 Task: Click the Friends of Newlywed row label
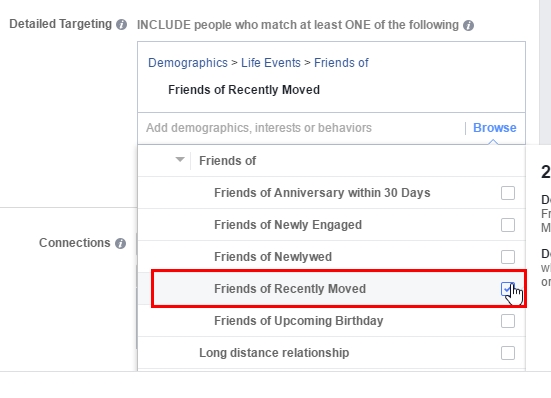(x=273, y=257)
